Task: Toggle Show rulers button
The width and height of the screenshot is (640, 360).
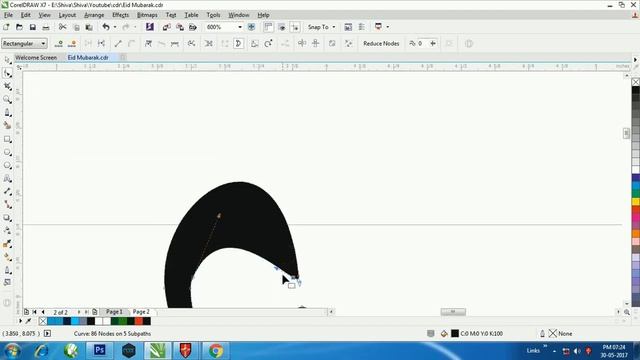Action: pyautogui.click(x=268, y=27)
